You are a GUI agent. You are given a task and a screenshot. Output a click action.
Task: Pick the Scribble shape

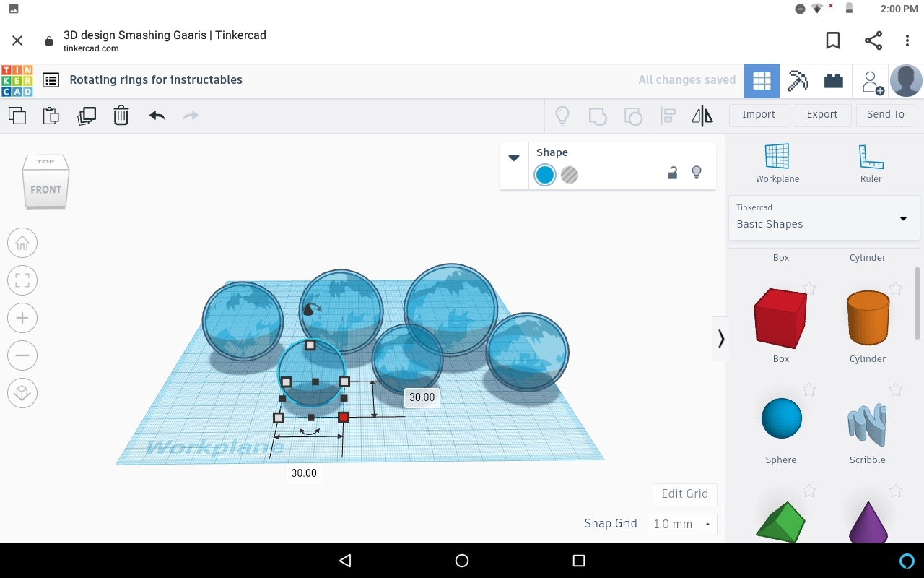(867, 423)
